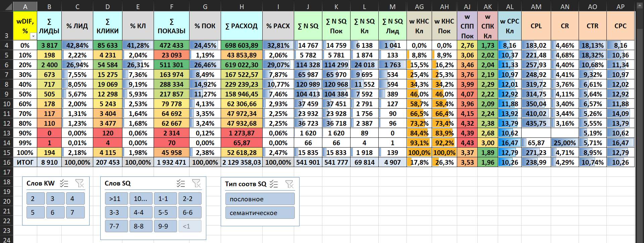The height and width of the screenshot is (243, 644).
Task: Select the 10... slicer item
Action: [x=141, y=199]
